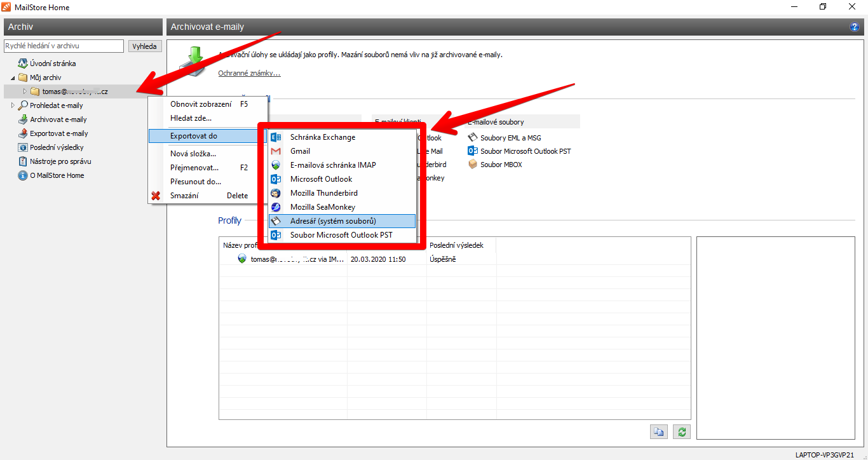Select the tomas@ via IMAP profile name
Viewport: 868px width, 460px height.
click(x=297, y=259)
